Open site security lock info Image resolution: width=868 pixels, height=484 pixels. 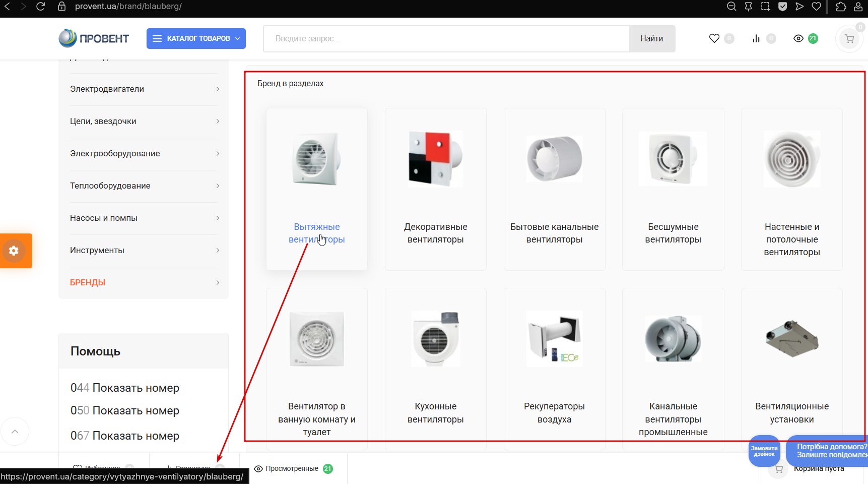(x=61, y=7)
